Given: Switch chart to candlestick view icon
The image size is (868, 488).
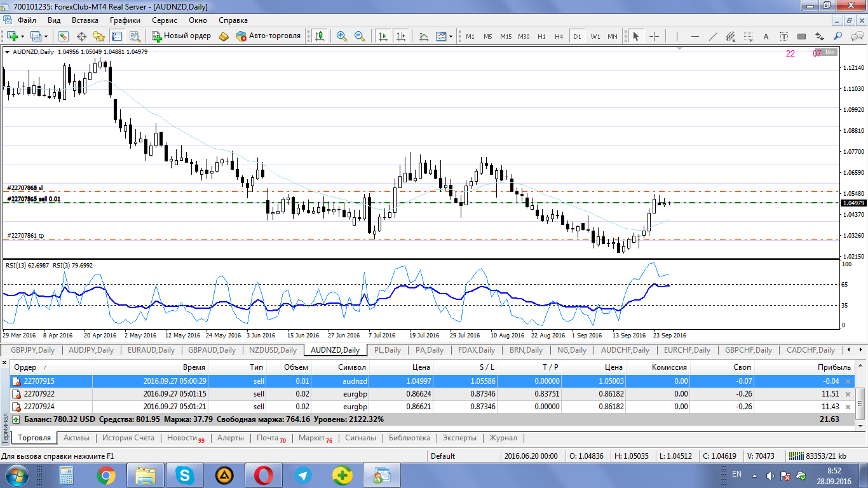Looking at the screenshot, I should [x=318, y=36].
